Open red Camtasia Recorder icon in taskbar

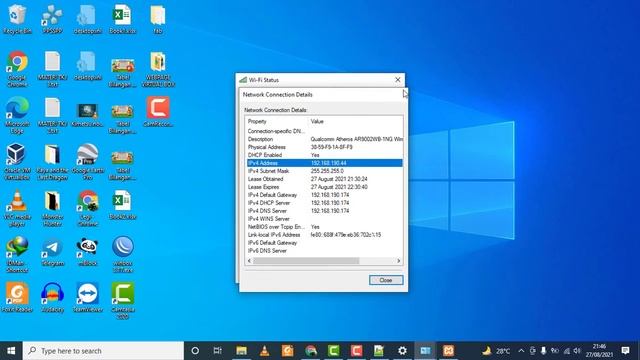356,351
